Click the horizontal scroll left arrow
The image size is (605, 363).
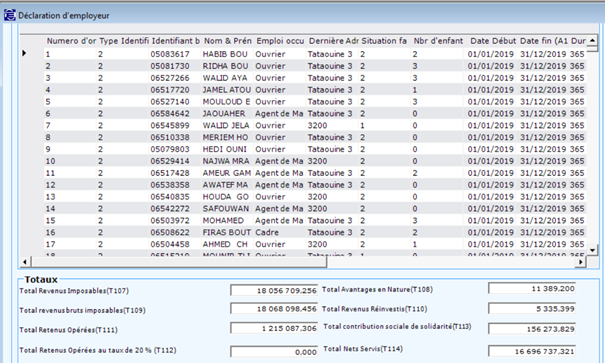[x=25, y=262]
